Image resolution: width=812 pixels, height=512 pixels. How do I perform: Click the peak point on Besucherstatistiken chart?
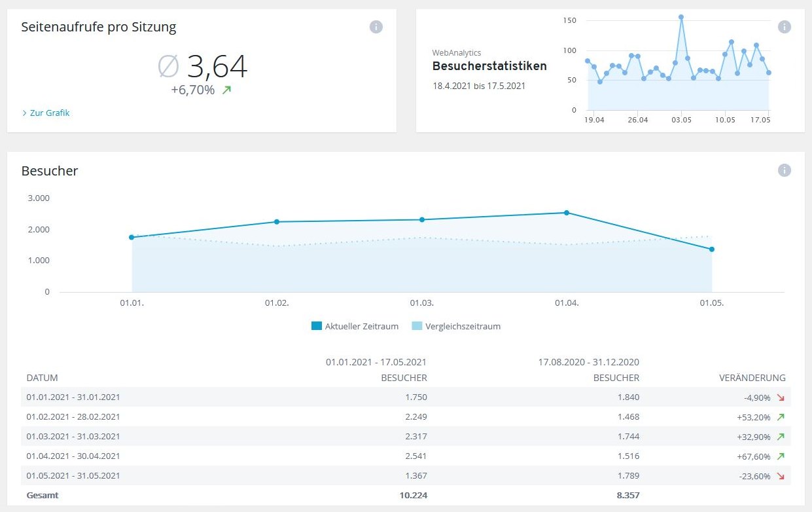pos(681,17)
